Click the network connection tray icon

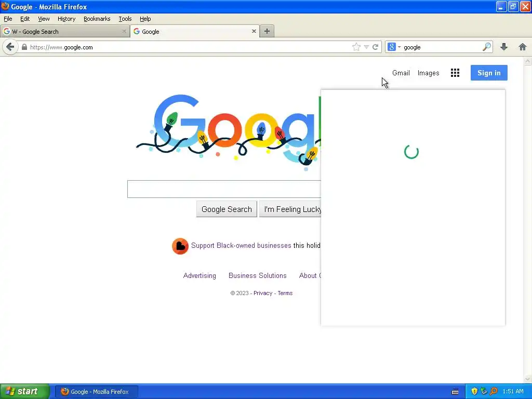point(484,391)
